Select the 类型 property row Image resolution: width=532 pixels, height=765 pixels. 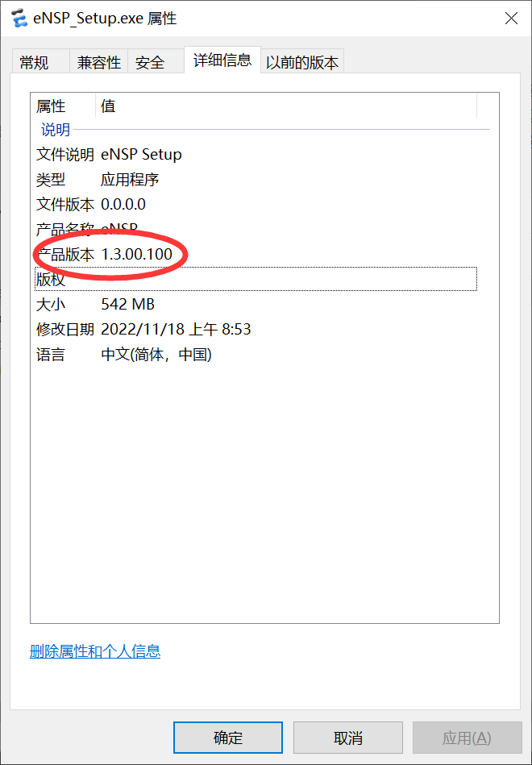pos(256,180)
